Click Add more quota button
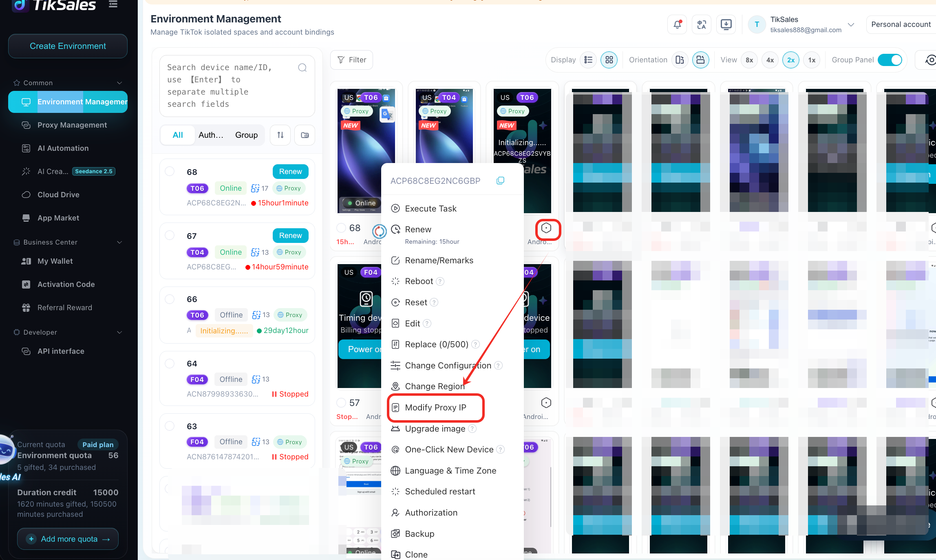This screenshot has width=936, height=560. point(68,539)
